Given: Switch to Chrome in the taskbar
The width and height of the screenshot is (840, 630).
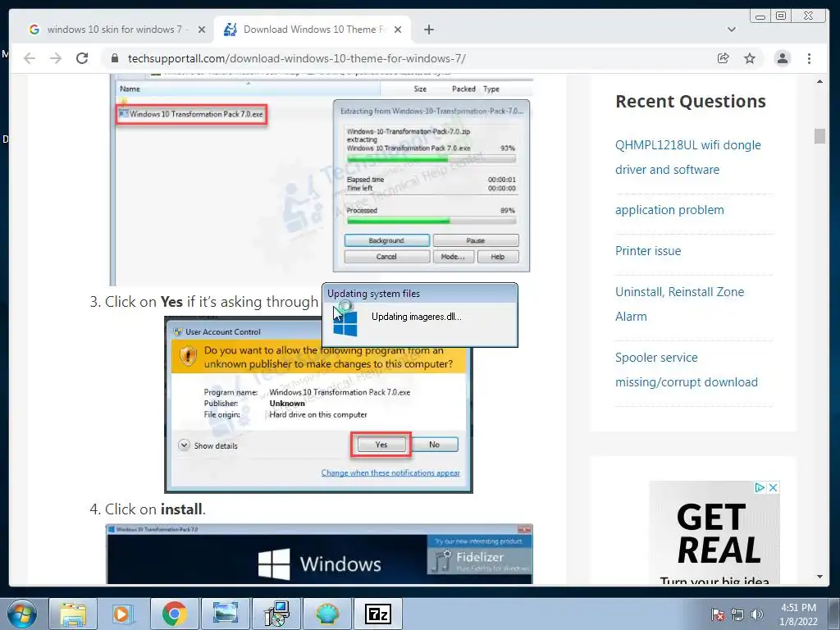Looking at the screenshot, I should coord(174,614).
